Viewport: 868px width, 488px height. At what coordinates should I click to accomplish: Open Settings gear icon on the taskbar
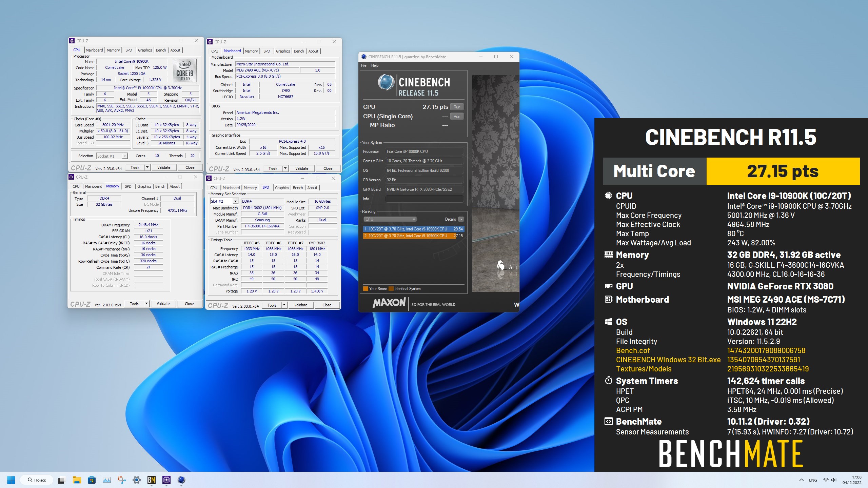click(x=136, y=480)
